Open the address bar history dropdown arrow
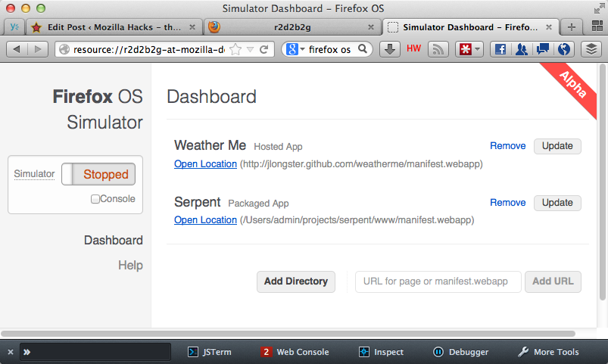This screenshot has height=364, width=608. coord(251,50)
